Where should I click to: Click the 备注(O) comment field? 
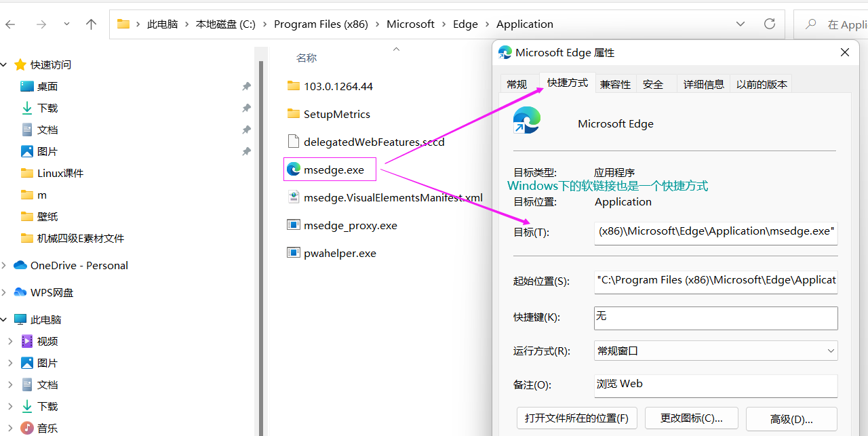click(716, 385)
